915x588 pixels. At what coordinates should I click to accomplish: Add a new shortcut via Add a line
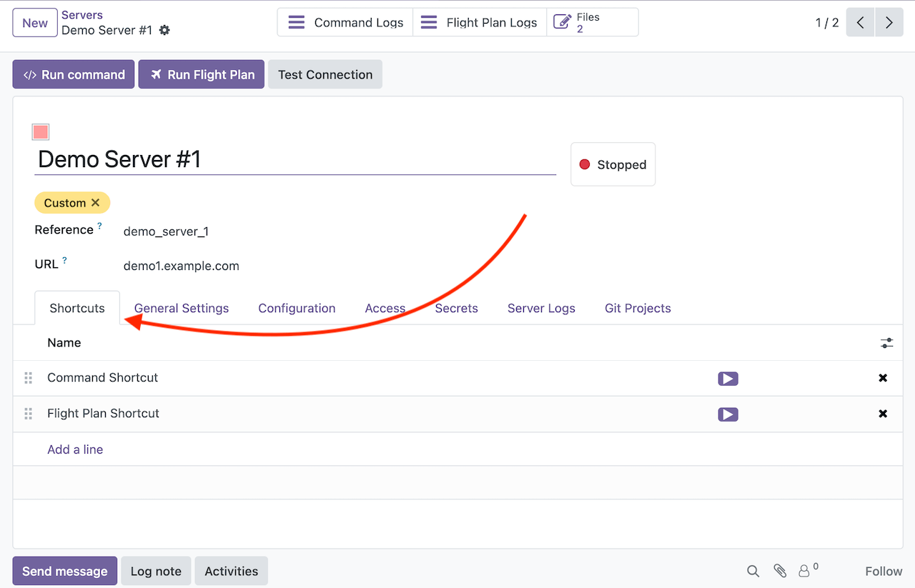pyautogui.click(x=75, y=449)
